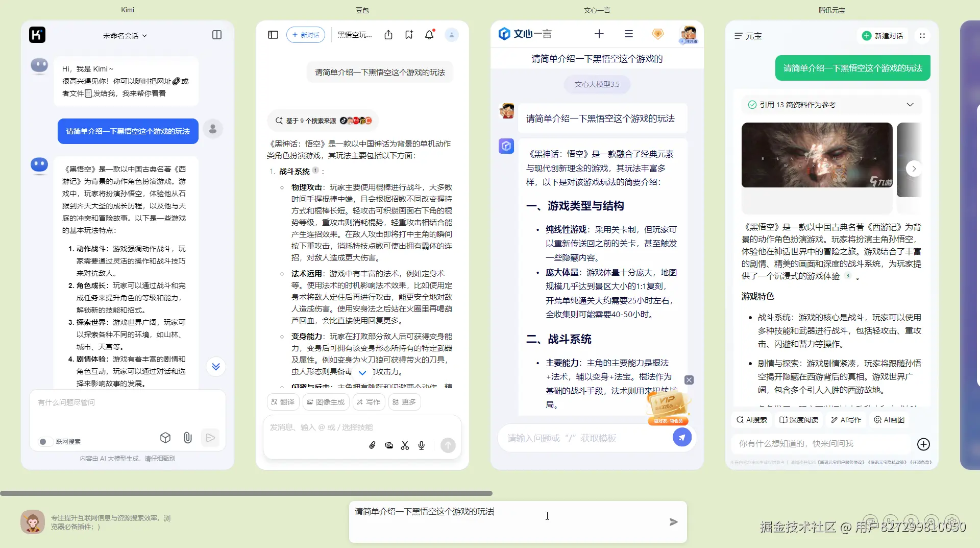Click the bottom horizontal scrollbar
Screen dimensions: 980x548
click(246, 493)
